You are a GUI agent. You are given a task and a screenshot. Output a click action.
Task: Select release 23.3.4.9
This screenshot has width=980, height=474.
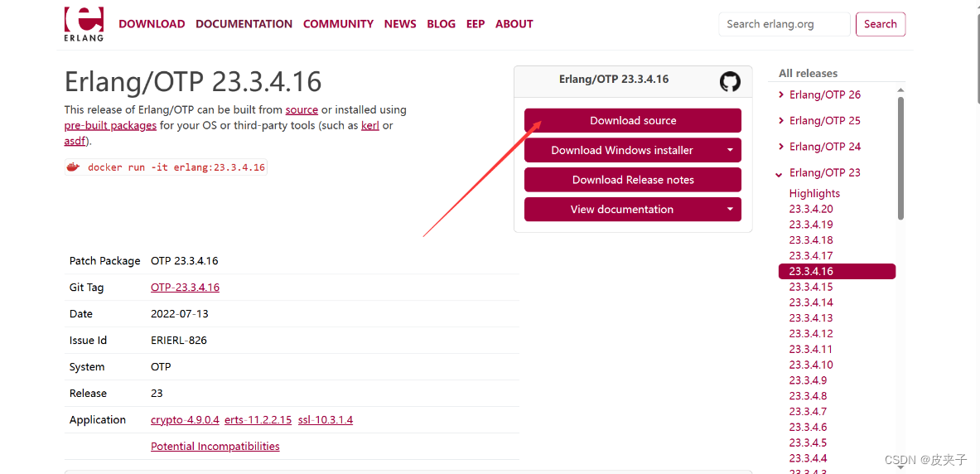point(809,380)
